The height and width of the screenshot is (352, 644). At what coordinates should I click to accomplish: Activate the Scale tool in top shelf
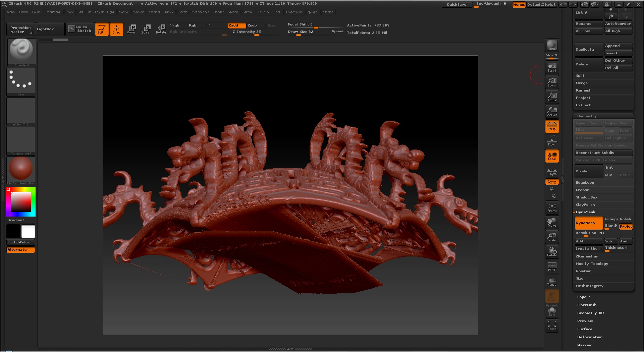145,29
